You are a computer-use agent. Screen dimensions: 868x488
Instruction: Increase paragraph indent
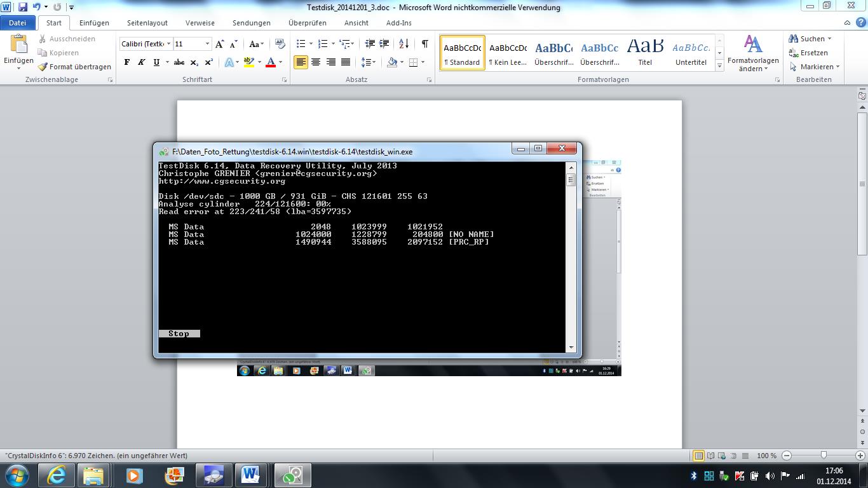click(x=384, y=44)
